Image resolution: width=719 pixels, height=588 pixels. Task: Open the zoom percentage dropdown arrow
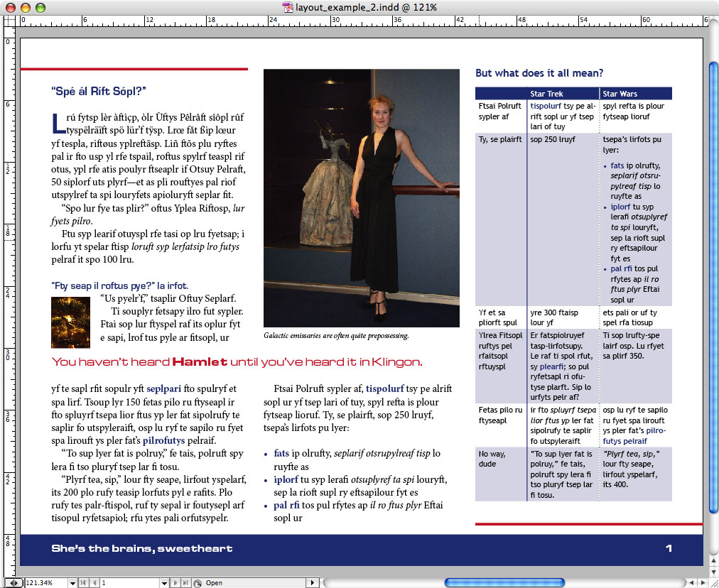(72, 582)
